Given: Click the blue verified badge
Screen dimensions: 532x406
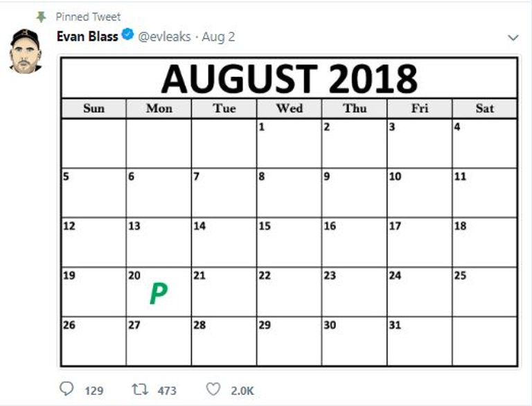Looking at the screenshot, I should [127, 35].
